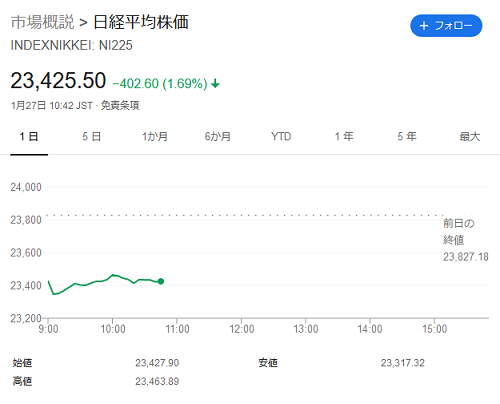
Task: Switch to the 1か月 tab
Action: tap(155, 137)
